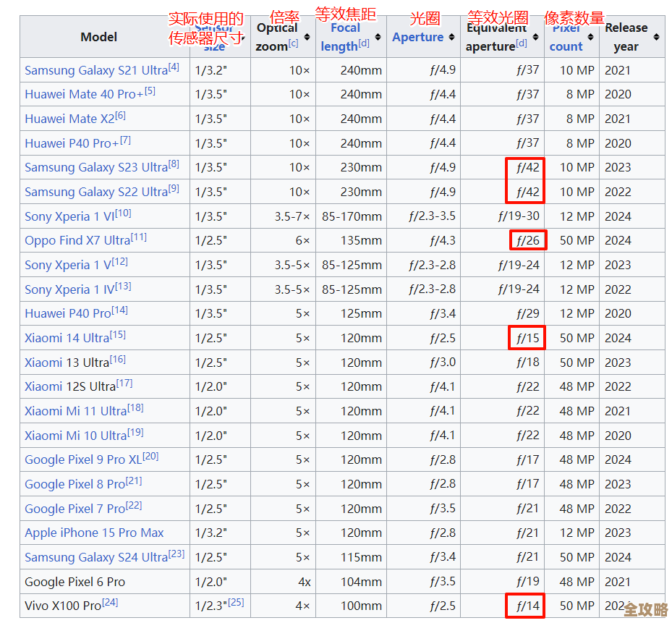Open the Xiaomi 14 Ultra link
Viewport: 672px width, 623px height.
(x=67, y=338)
